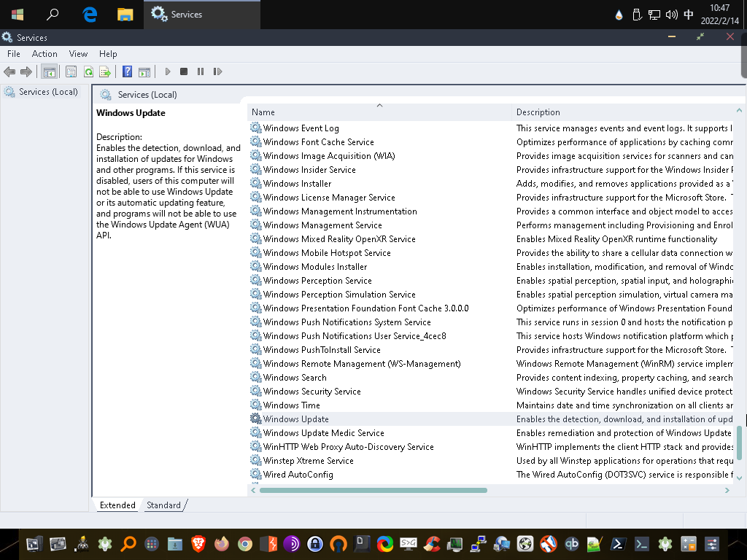The image size is (747, 560).
Task: Click the Start Service play icon
Action: [168, 71]
